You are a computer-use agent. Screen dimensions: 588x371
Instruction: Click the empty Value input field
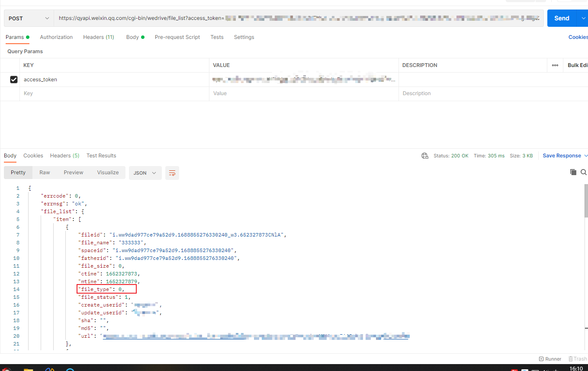click(x=304, y=93)
